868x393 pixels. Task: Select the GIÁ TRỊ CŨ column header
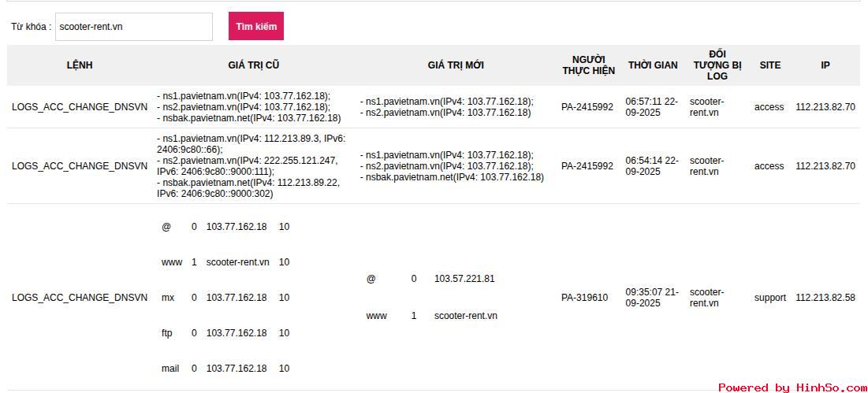254,65
